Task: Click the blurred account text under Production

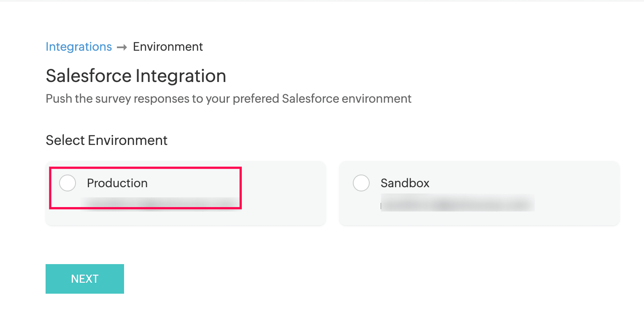Action: [158, 203]
